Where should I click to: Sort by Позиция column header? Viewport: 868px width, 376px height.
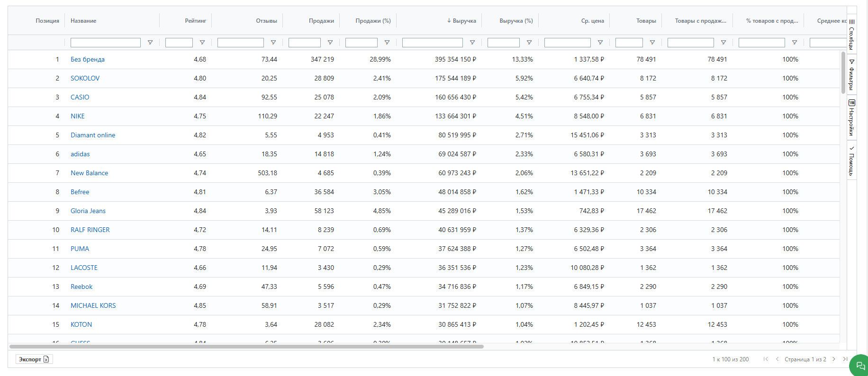pyautogui.click(x=47, y=21)
